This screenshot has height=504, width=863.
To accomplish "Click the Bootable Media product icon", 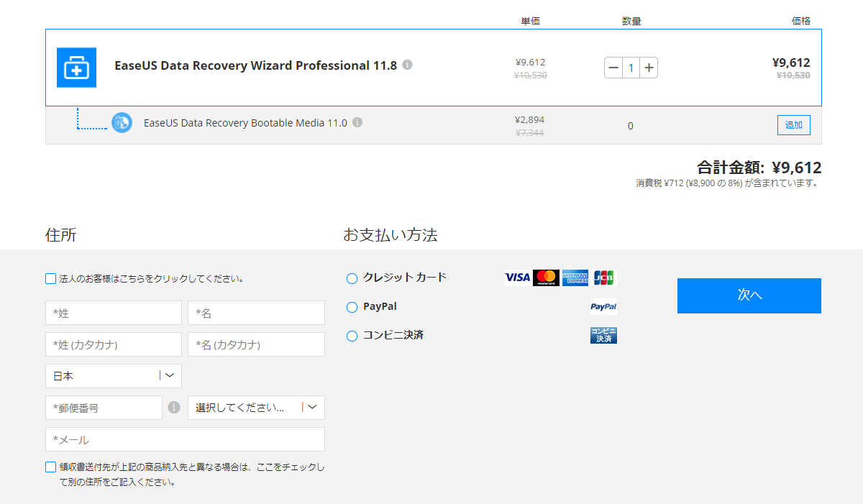I will [122, 123].
